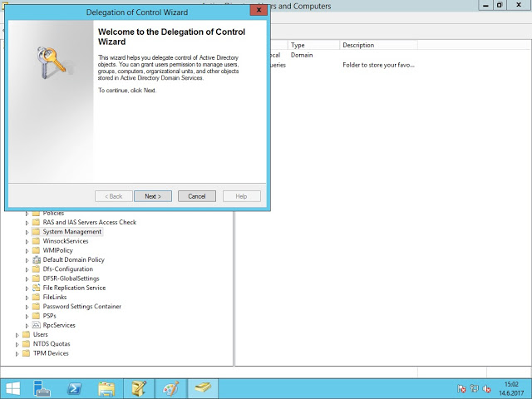Select the DFSR-GlobalSettings container
The width and height of the screenshot is (532, 399).
71,278
